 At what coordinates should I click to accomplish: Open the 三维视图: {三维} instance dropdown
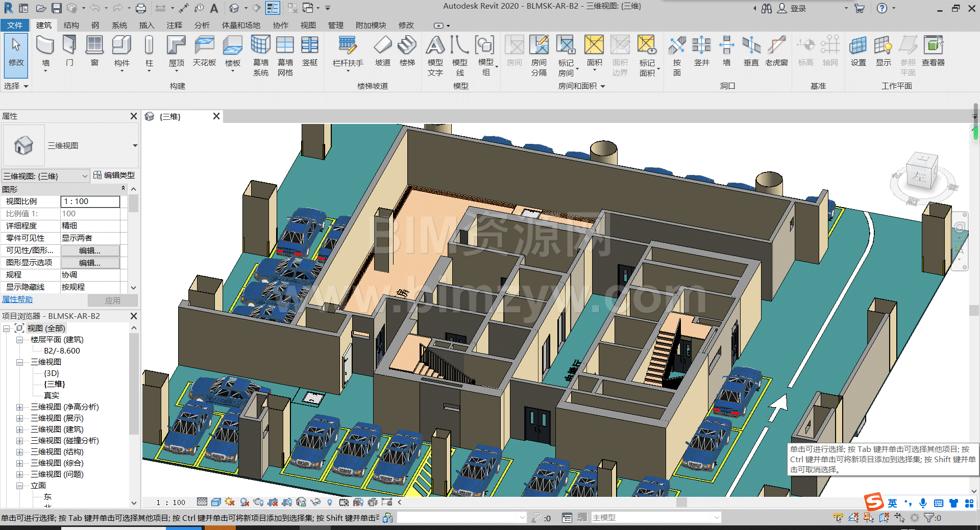[x=46, y=176]
